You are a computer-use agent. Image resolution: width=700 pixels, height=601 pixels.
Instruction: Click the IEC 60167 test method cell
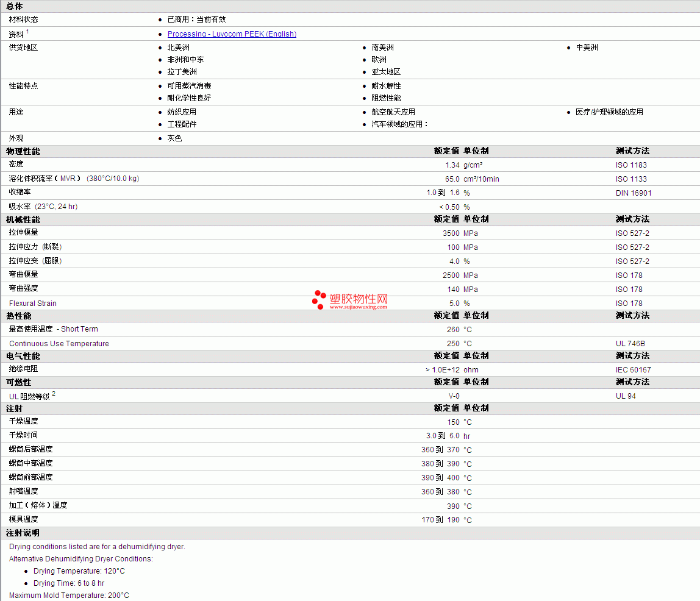(633, 370)
